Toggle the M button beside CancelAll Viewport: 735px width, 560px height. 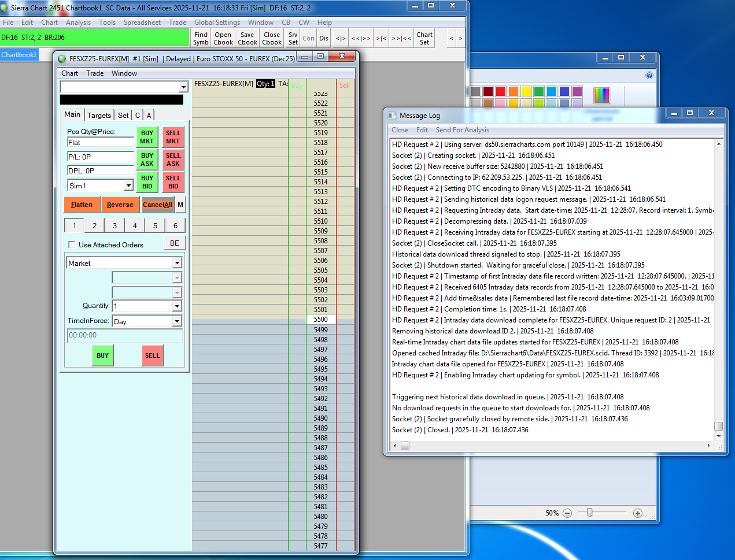[x=180, y=205]
